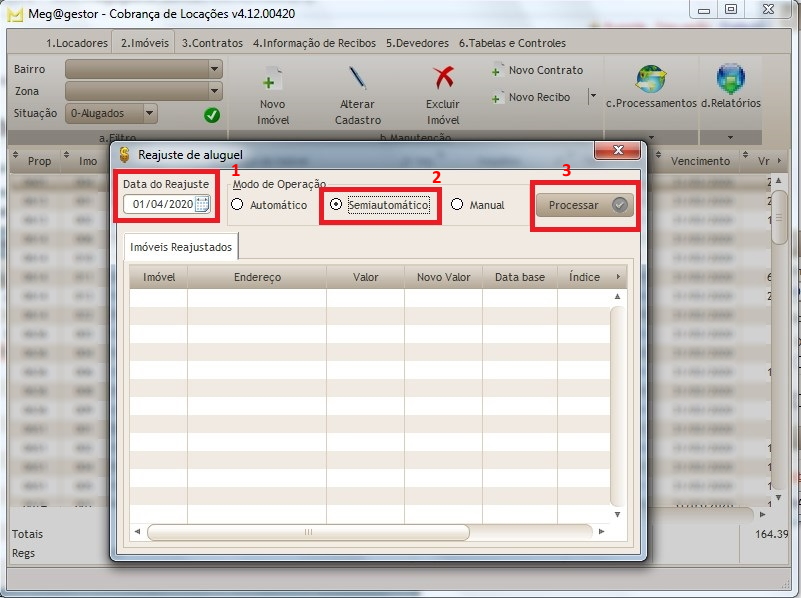
Task: Create a Novo Recibo via its icon
Action: [x=498, y=97]
